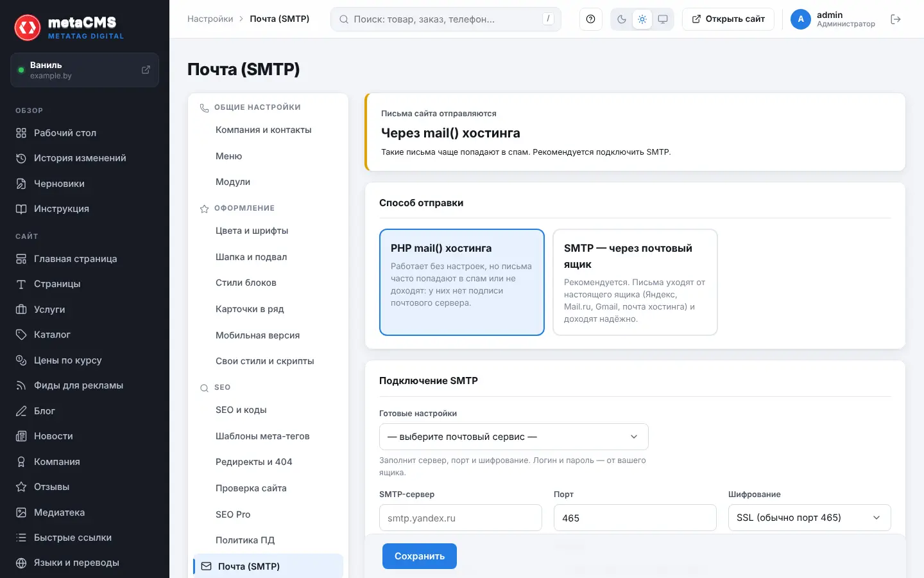This screenshot has height=578, width=924.
Task: Switch to system theme monitor icon
Action: 663,19
